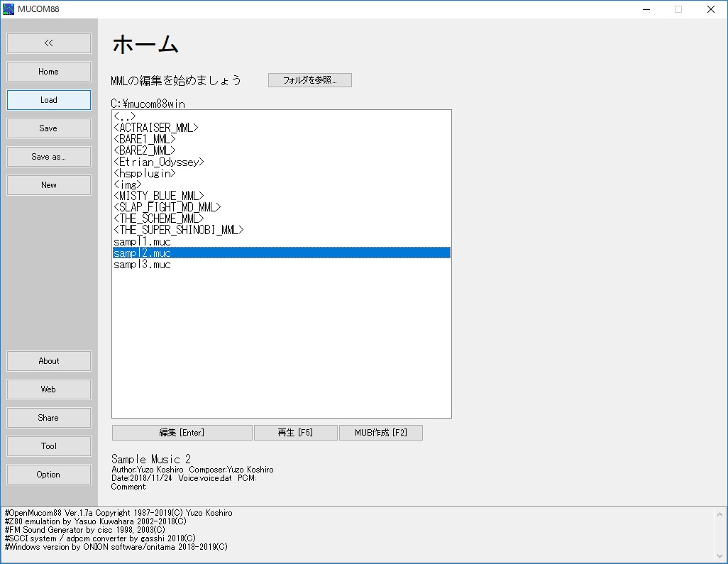Open the <hspplugin> folder
The height and width of the screenshot is (564, 728).
pyautogui.click(x=282, y=173)
